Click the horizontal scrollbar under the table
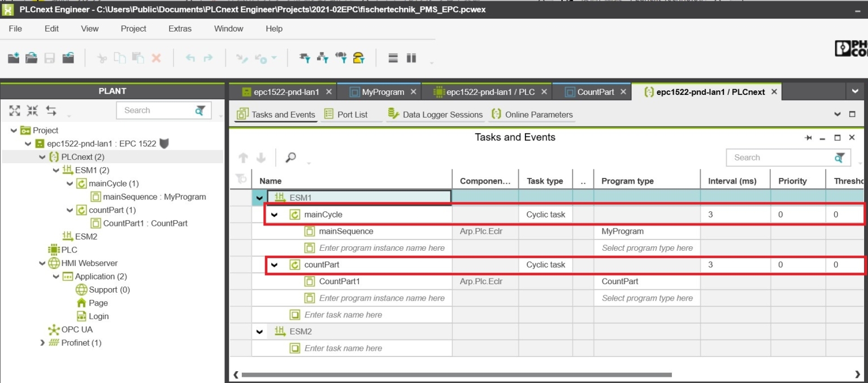Image resolution: width=868 pixels, height=383 pixels. 452,375
